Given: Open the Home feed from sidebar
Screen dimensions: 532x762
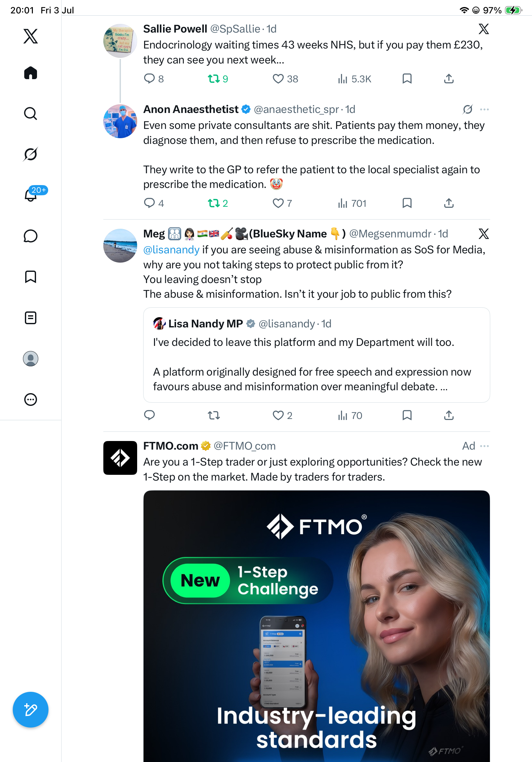Looking at the screenshot, I should tap(31, 73).
